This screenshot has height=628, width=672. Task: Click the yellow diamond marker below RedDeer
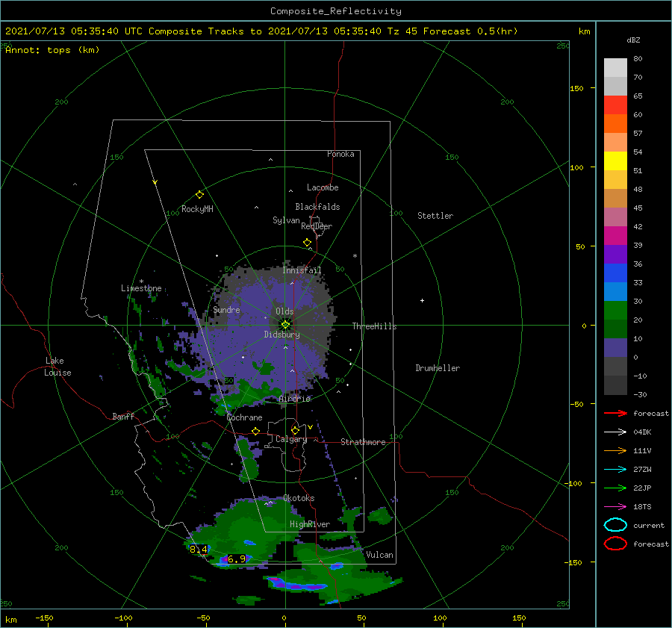[x=308, y=243]
